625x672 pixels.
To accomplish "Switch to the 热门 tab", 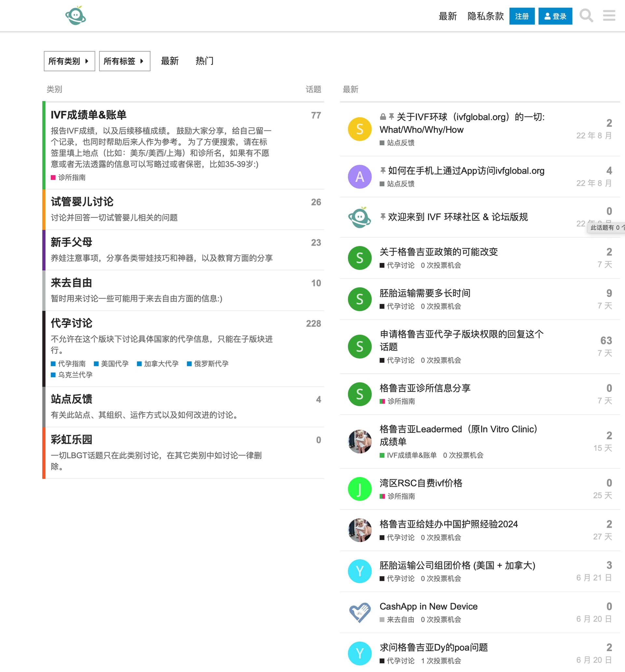I will tap(204, 61).
